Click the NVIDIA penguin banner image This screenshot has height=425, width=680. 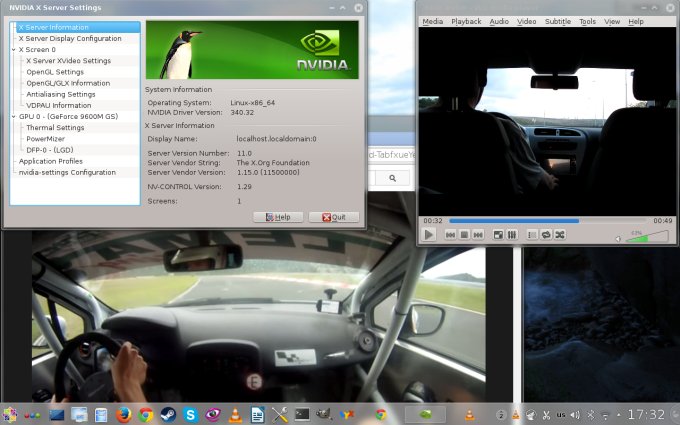click(x=252, y=50)
